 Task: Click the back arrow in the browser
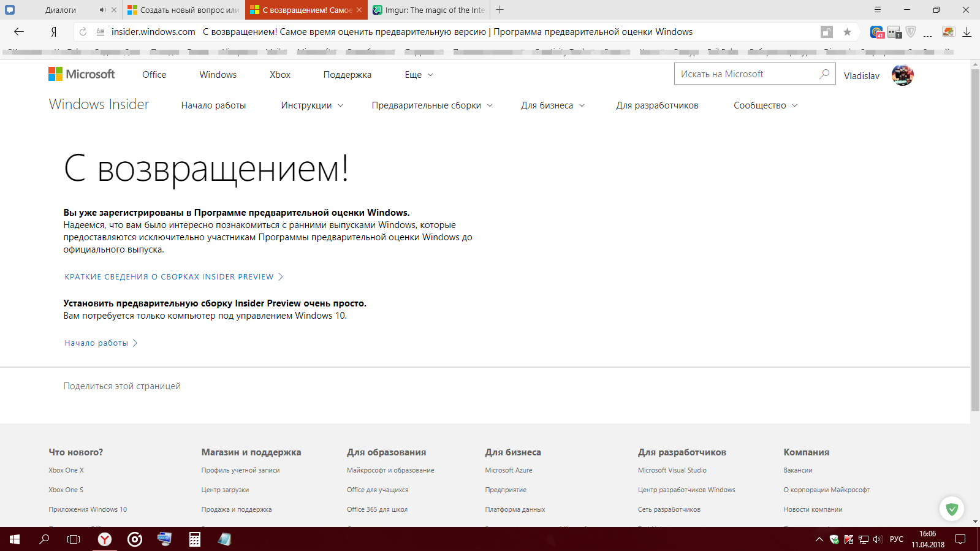click(x=19, y=32)
